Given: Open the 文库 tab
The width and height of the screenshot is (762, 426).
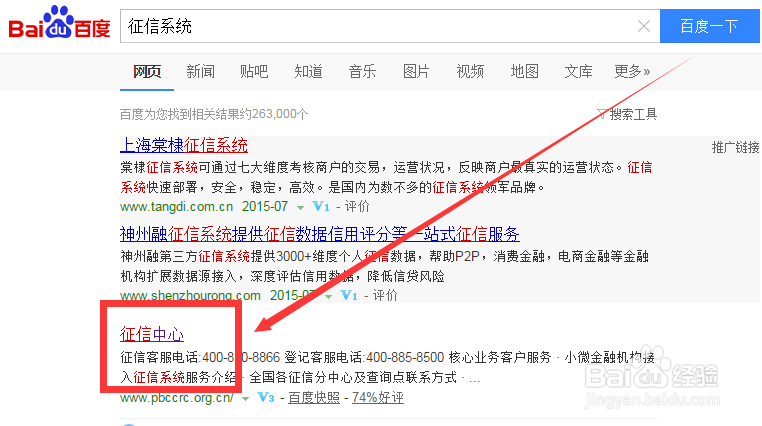Looking at the screenshot, I should coord(578,71).
